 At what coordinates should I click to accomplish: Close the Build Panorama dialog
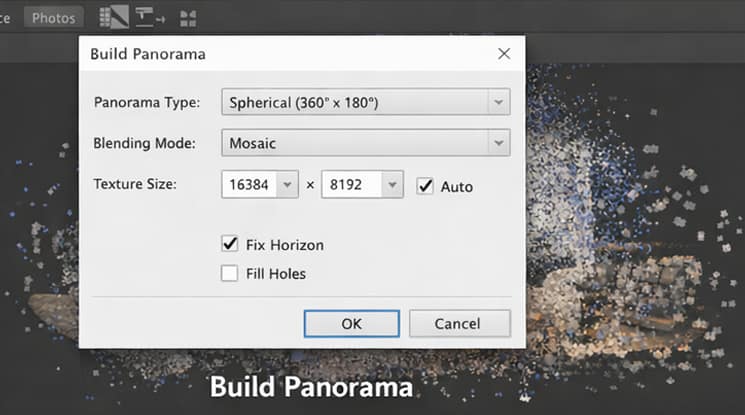coord(504,53)
